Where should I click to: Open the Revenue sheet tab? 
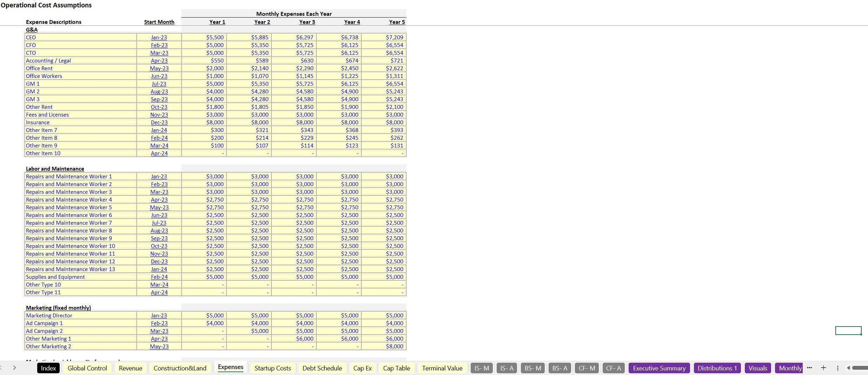point(130,368)
